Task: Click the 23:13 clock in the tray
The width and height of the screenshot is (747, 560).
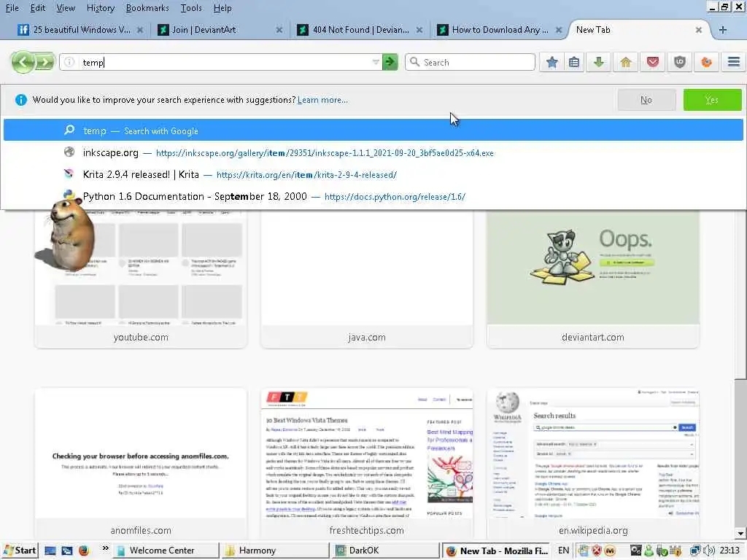Action: click(729, 551)
